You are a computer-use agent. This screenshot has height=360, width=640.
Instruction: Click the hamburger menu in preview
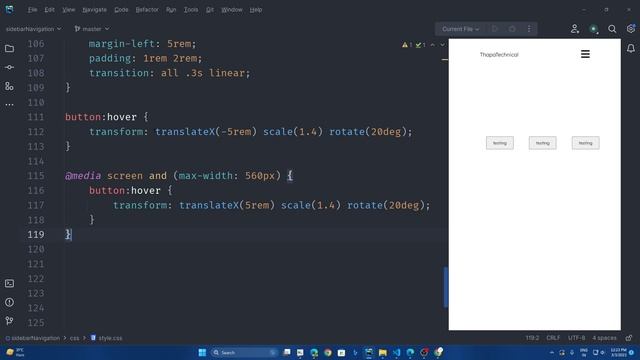click(585, 54)
